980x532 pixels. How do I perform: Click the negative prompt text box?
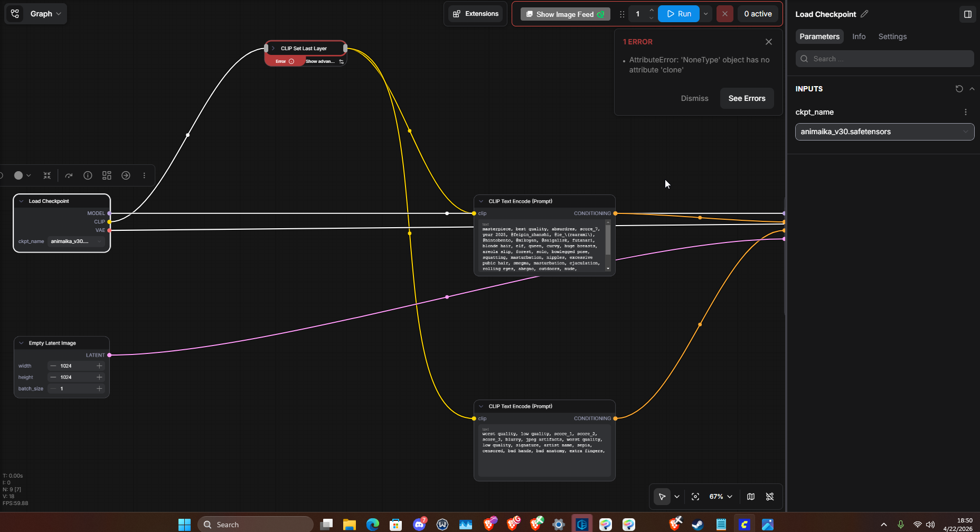point(544,451)
